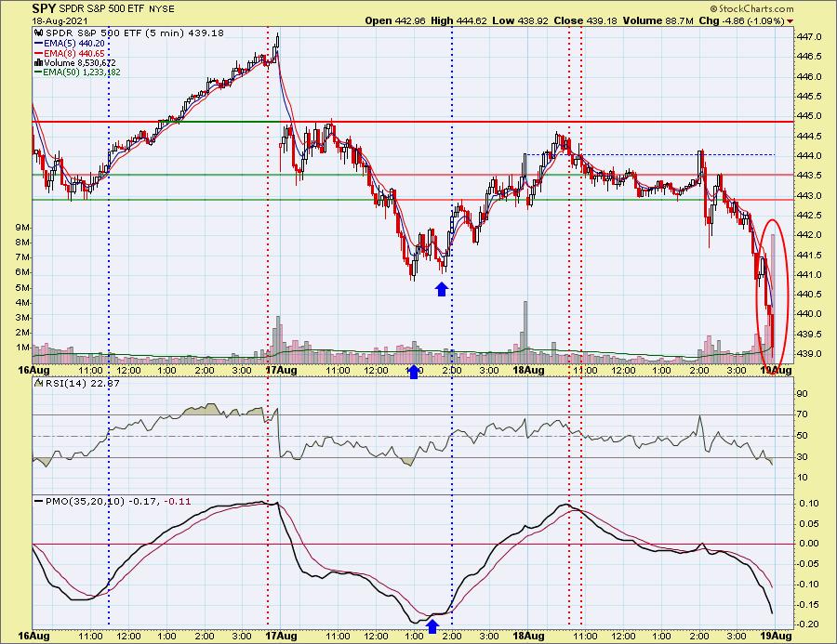Click the black PMO legend line swatch
The image size is (837, 644).
tap(38, 502)
